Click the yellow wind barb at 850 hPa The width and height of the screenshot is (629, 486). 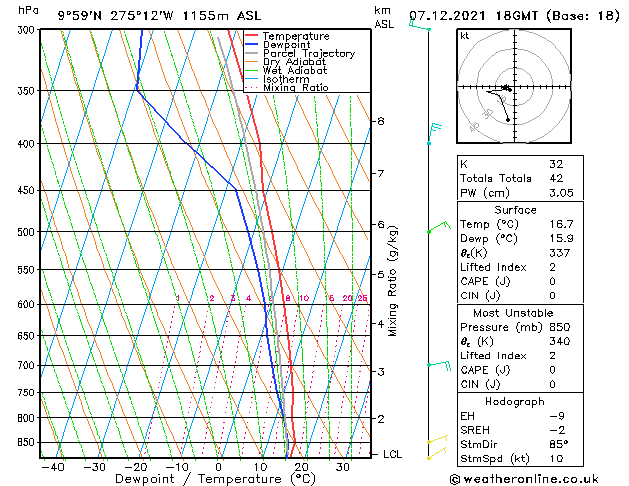pyautogui.click(x=437, y=439)
